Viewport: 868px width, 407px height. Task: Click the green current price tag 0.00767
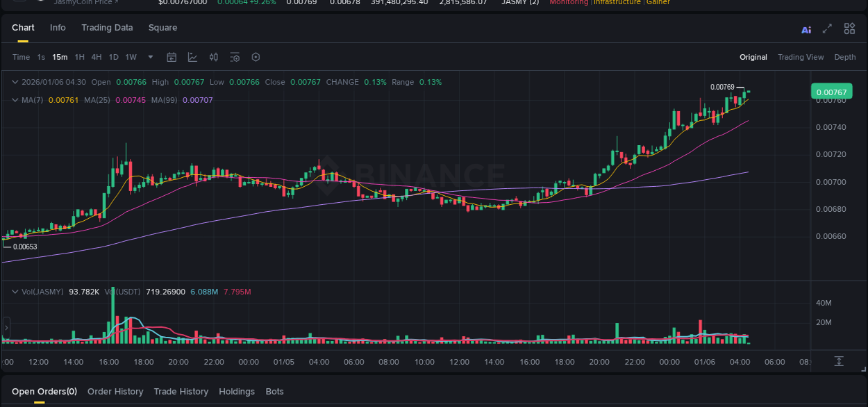831,91
